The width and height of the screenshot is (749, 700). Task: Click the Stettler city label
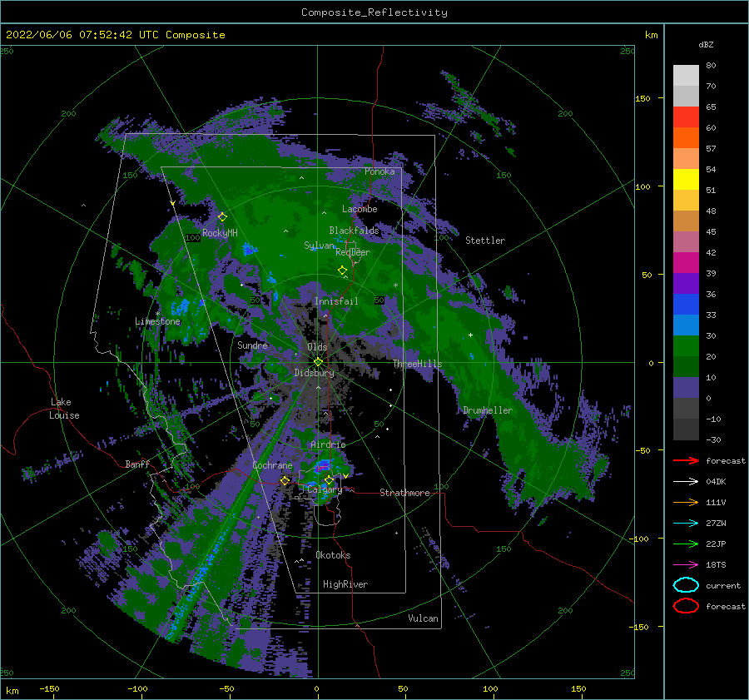pyautogui.click(x=485, y=241)
